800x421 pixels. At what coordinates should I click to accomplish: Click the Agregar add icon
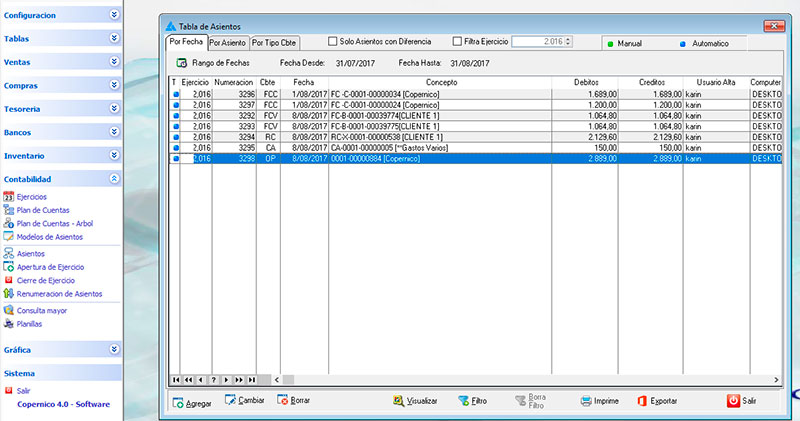pyautogui.click(x=178, y=401)
